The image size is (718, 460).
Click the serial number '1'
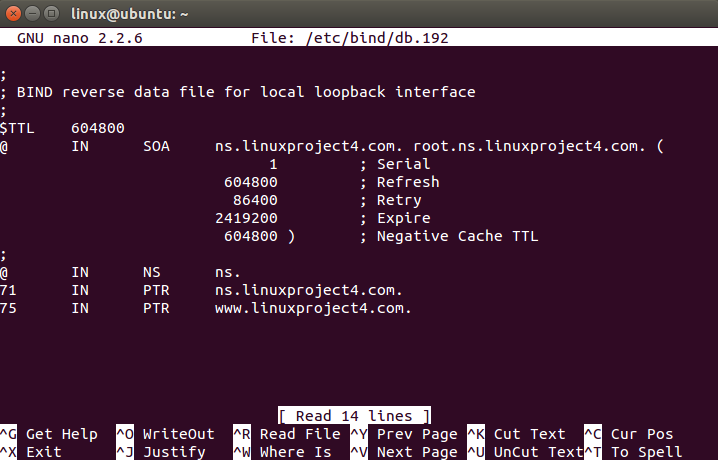point(273,164)
